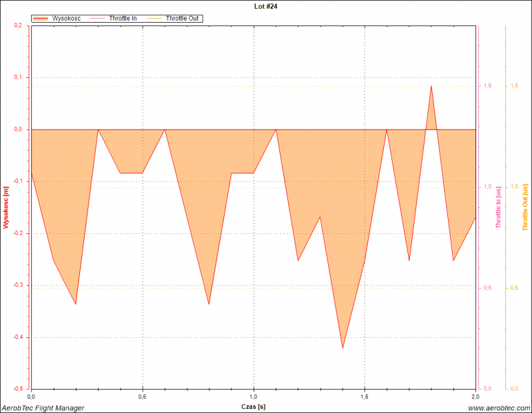Select the Throttle Out [us] axis label
This screenshot has width=532, height=413.
click(525, 207)
